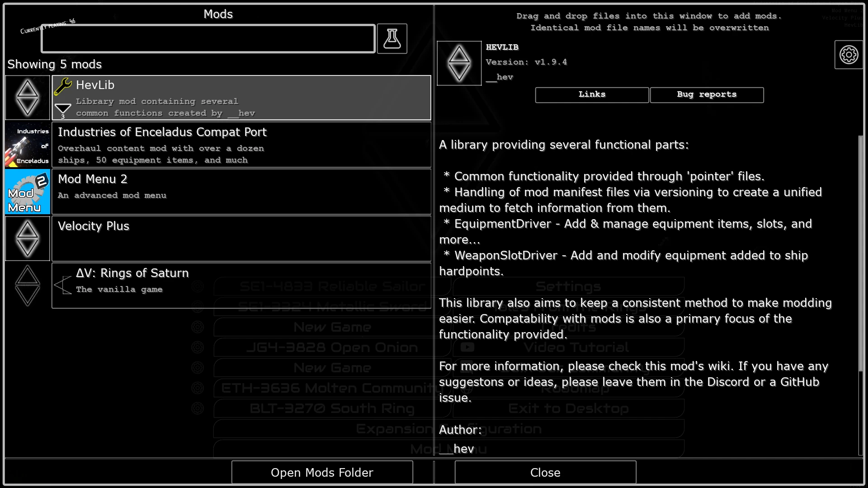
Task: Click the left arrow icon on ΔV: Rings of Saturn
Action: point(63,285)
